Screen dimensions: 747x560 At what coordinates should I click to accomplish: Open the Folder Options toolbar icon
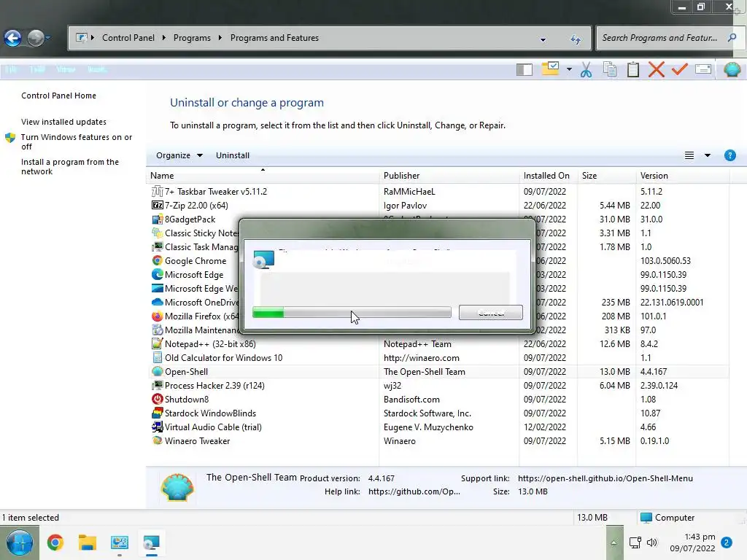pyautogui.click(x=550, y=69)
